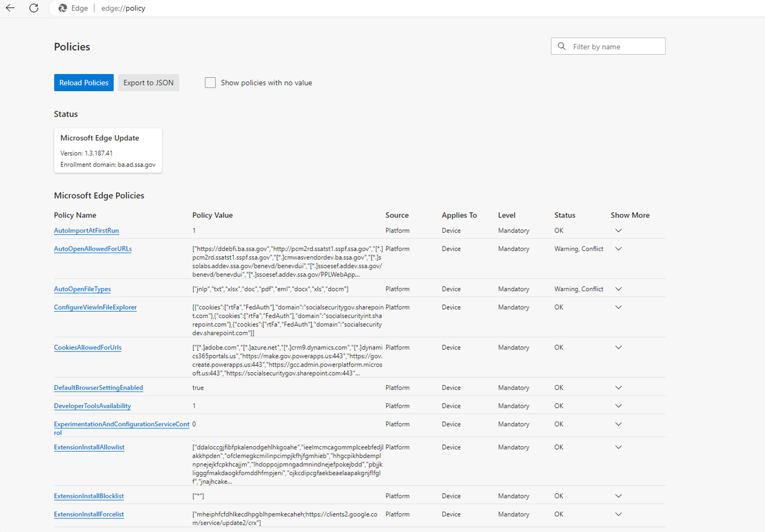Select the CookiesAllowedForUrls policy value text
The image size is (765, 532).
287,360
